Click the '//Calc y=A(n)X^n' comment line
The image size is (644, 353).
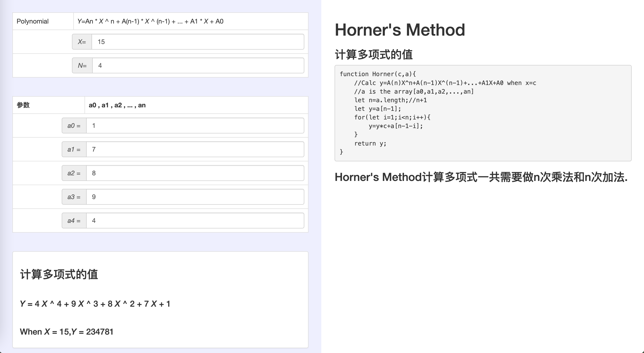pyautogui.click(x=445, y=83)
